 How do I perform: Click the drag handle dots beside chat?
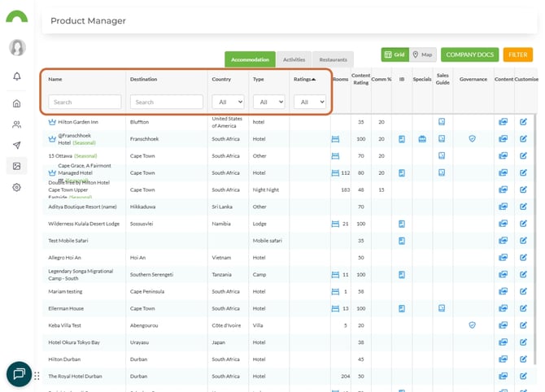(x=37, y=376)
